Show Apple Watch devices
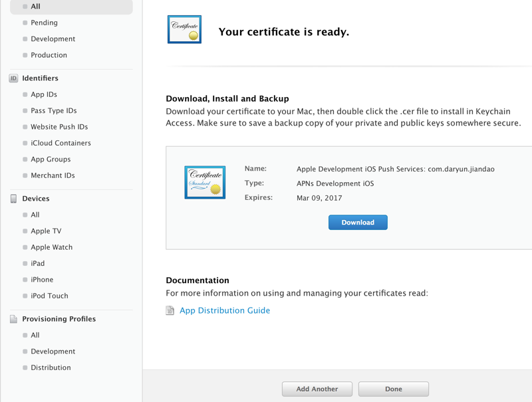This screenshot has width=532, height=402. (51, 247)
